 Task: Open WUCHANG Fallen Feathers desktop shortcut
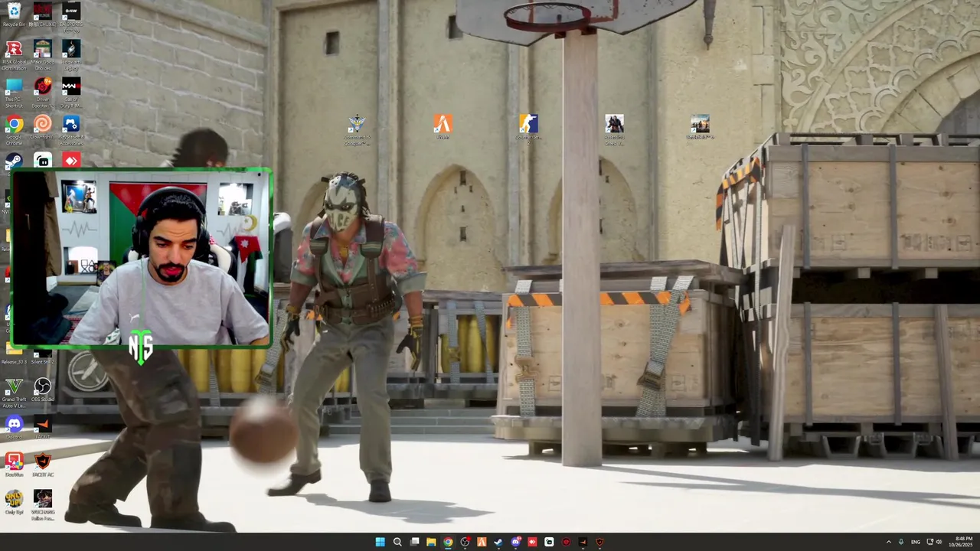point(43,504)
